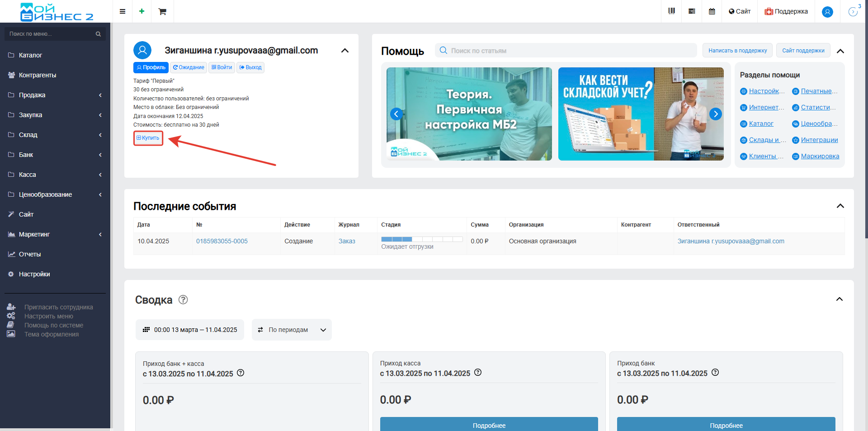868x431 pixels.
Task: Click Написать в поддержку button
Action: 737,50
